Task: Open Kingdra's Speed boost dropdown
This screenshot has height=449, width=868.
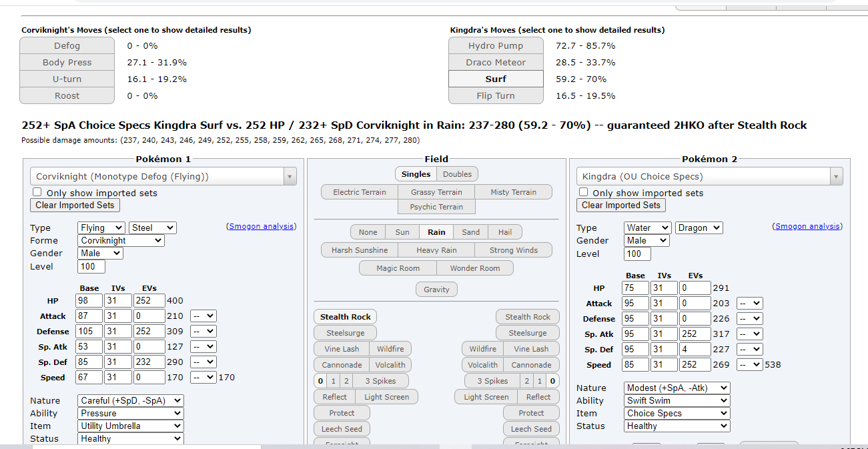Action: [750, 365]
